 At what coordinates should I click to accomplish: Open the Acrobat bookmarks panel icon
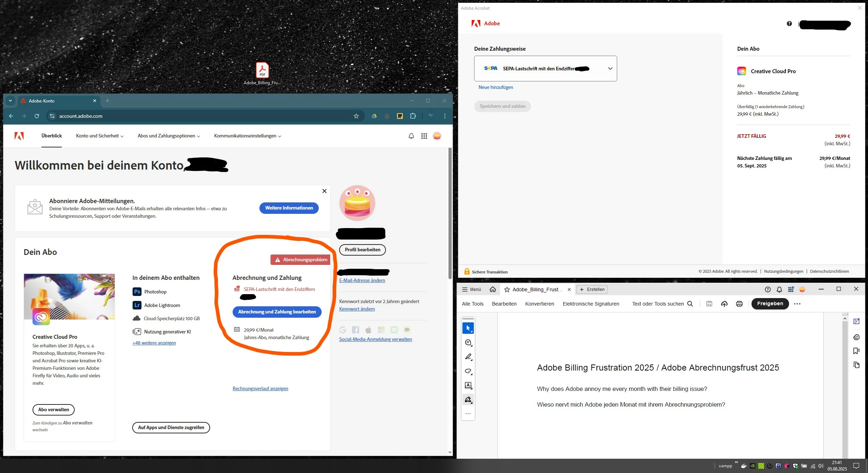click(856, 351)
